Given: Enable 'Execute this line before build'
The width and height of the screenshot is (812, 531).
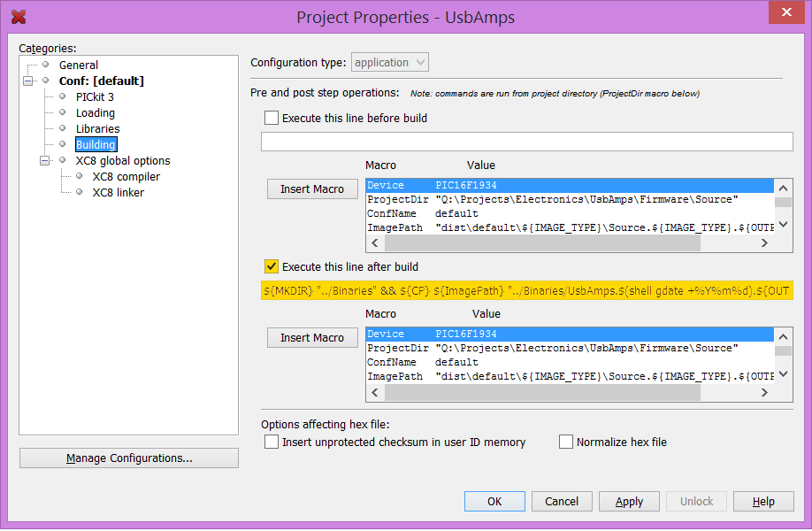Looking at the screenshot, I should [272, 118].
